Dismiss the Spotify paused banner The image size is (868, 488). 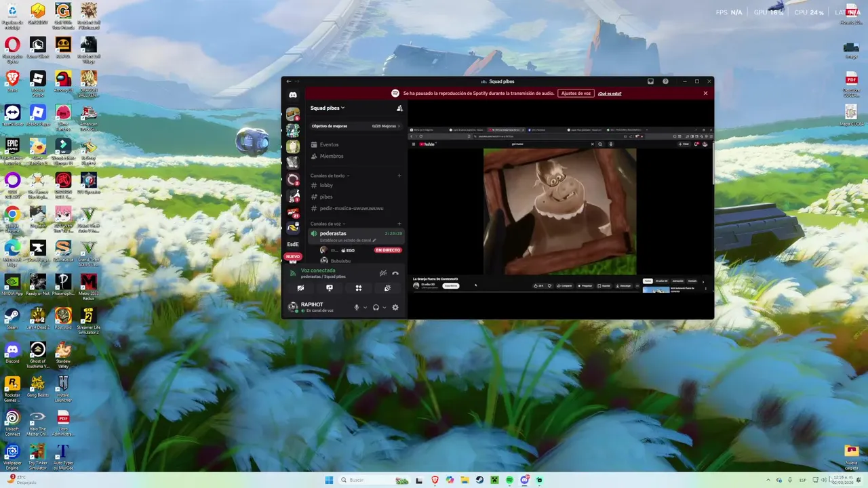[705, 94]
